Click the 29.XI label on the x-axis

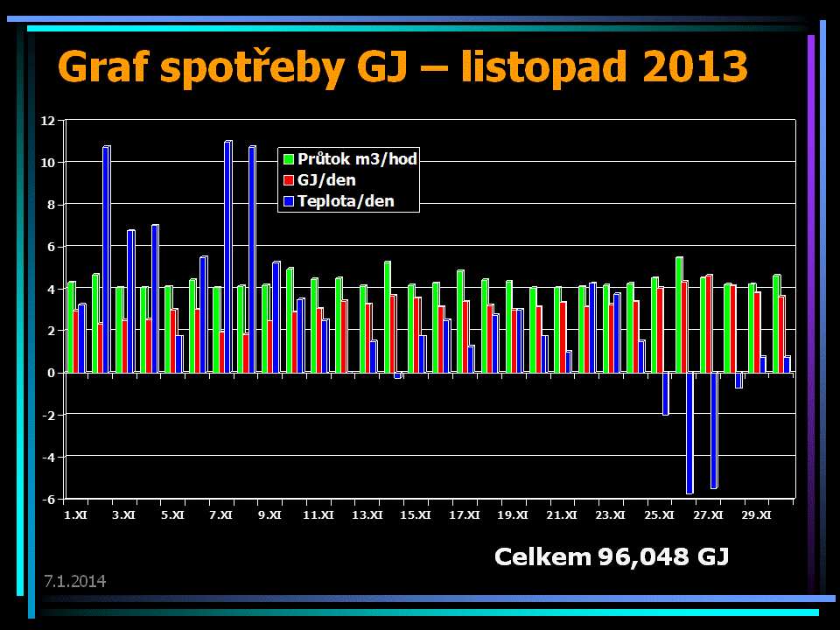pos(756,515)
